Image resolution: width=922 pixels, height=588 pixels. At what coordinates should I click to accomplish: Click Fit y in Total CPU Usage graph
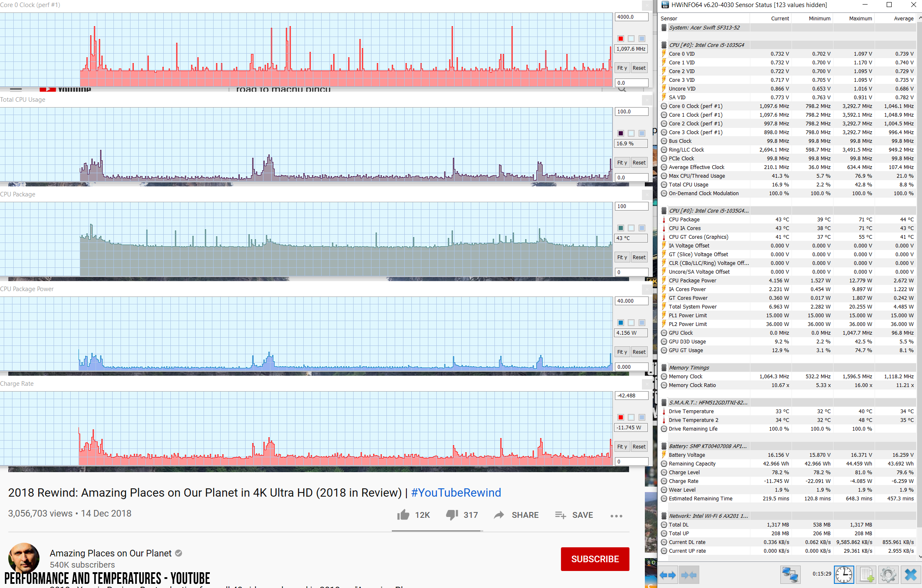pyautogui.click(x=622, y=163)
